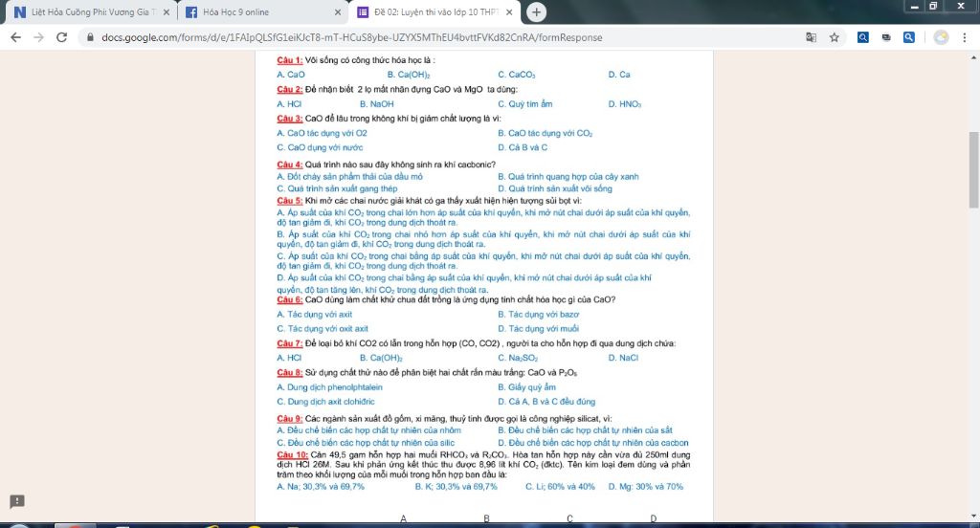Click the Câu 3 heading
Image resolution: width=980 pixels, height=528 pixels.
[289, 118]
